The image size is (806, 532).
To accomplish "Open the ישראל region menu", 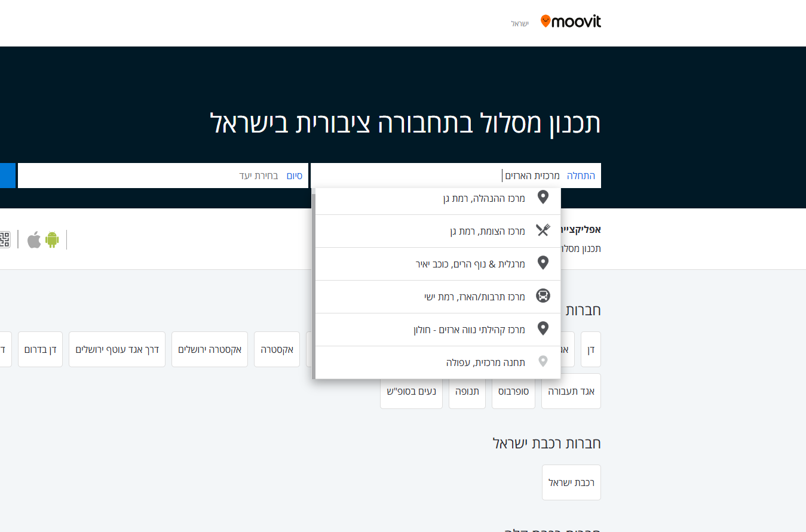I will tap(519, 23).
